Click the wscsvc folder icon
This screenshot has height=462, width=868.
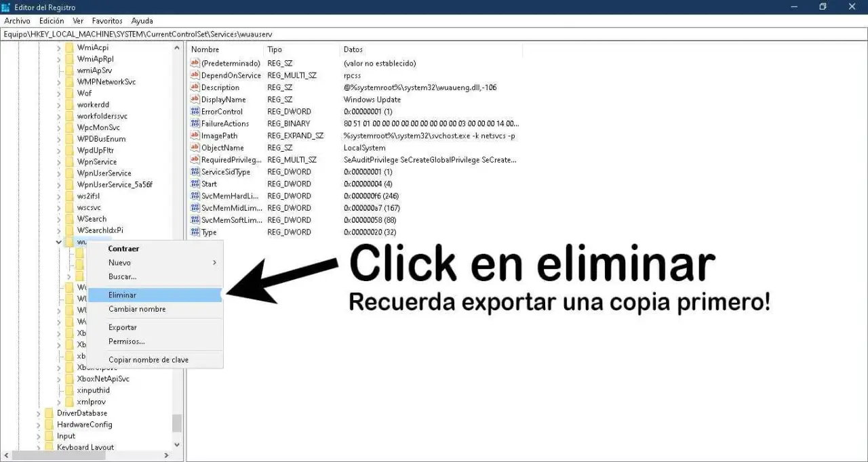69,207
